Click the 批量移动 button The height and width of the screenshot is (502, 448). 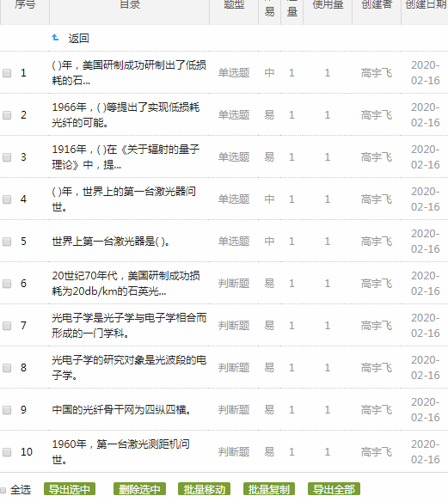[x=205, y=489]
